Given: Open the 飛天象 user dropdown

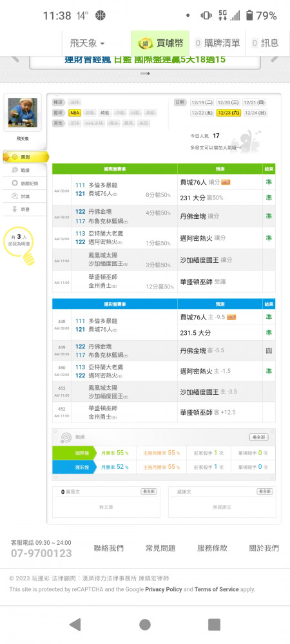Looking at the screenshot, I should point(87,43).
